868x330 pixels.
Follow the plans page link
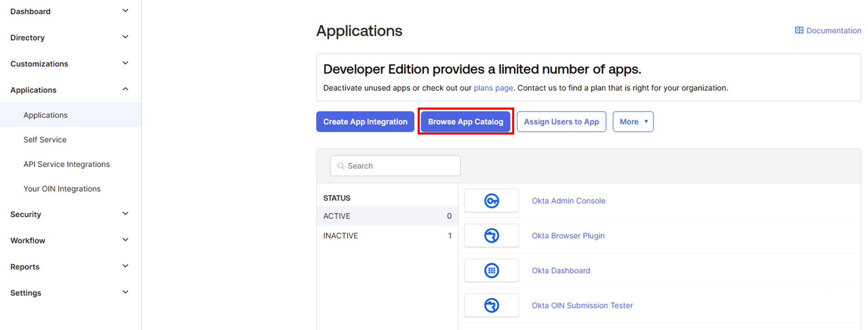tap(493, 88)
